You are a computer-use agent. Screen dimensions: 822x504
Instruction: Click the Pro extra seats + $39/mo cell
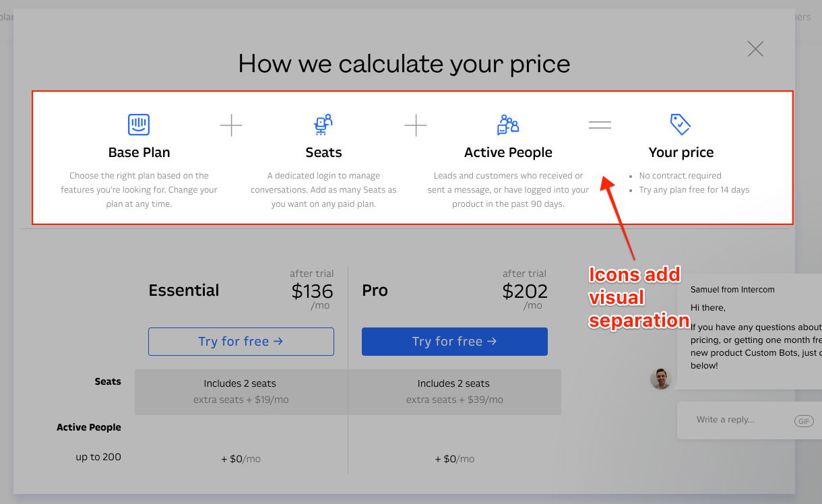(x=455, y=400)
